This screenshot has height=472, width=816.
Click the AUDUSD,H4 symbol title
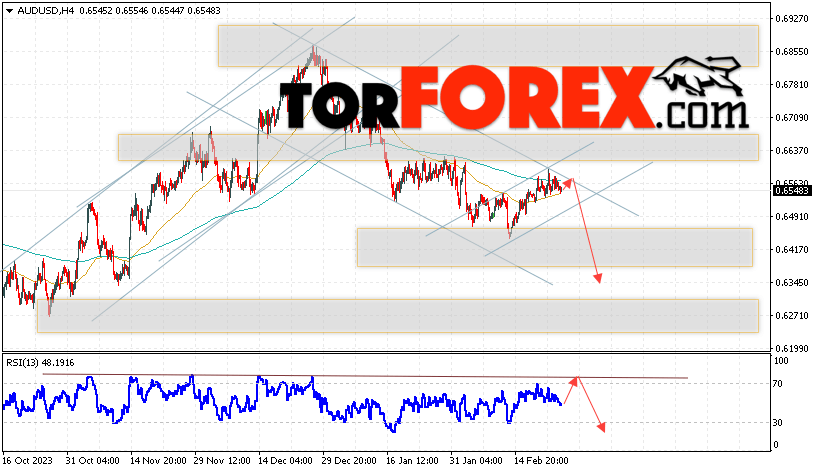tap(46, 10)
